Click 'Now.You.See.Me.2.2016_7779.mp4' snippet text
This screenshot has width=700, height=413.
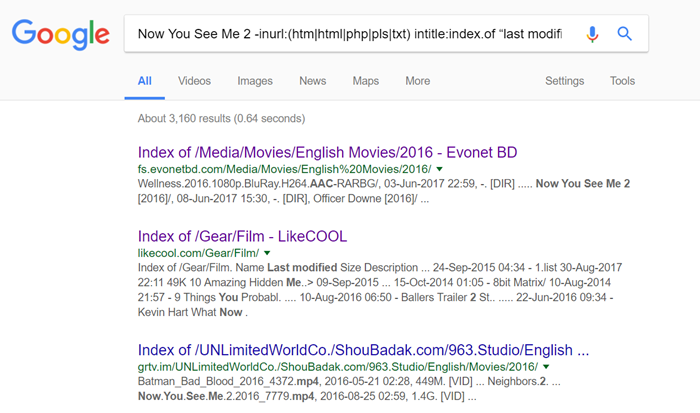point(226,396)
